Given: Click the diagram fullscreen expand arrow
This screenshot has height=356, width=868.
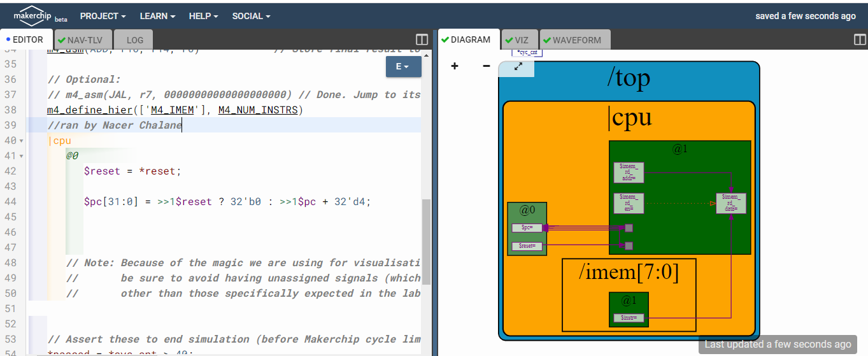Looking at the screenshot, I should click(518, 66).
